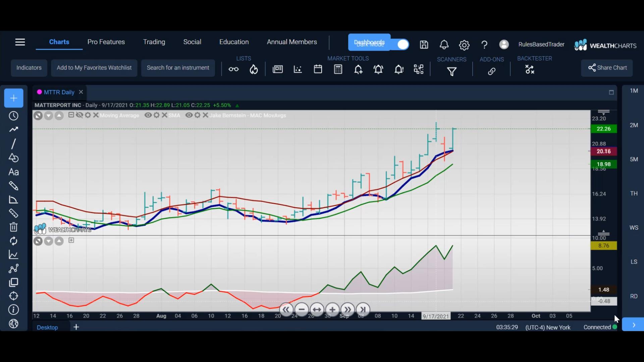Close the MTTR Daily tab

[x=81, y=92]
